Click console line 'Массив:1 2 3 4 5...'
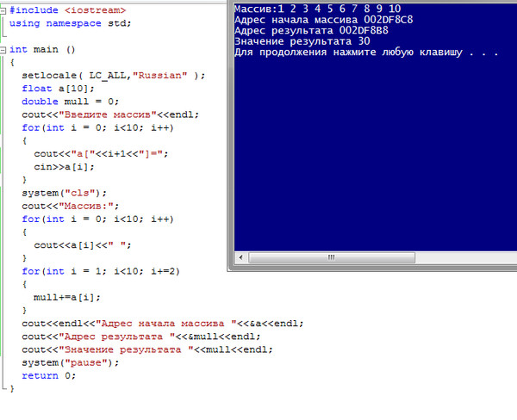517x420 pixels. 317,9
